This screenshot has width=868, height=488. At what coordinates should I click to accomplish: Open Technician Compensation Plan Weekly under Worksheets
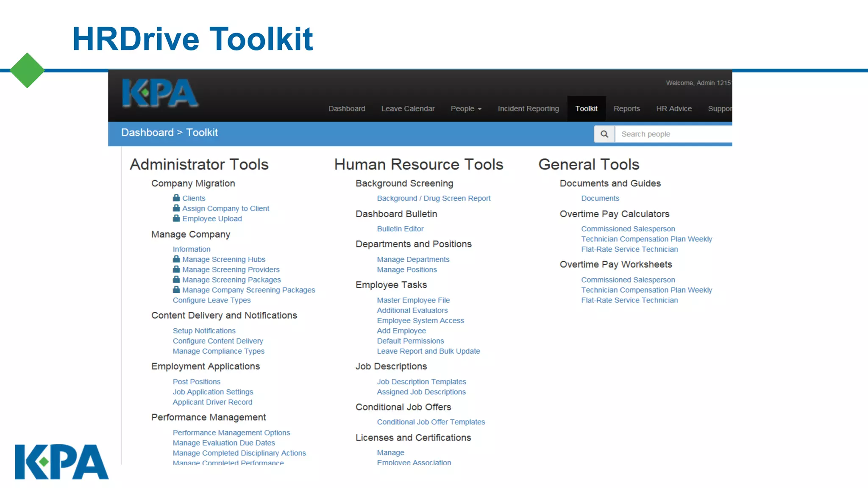[x=646, y=290]
